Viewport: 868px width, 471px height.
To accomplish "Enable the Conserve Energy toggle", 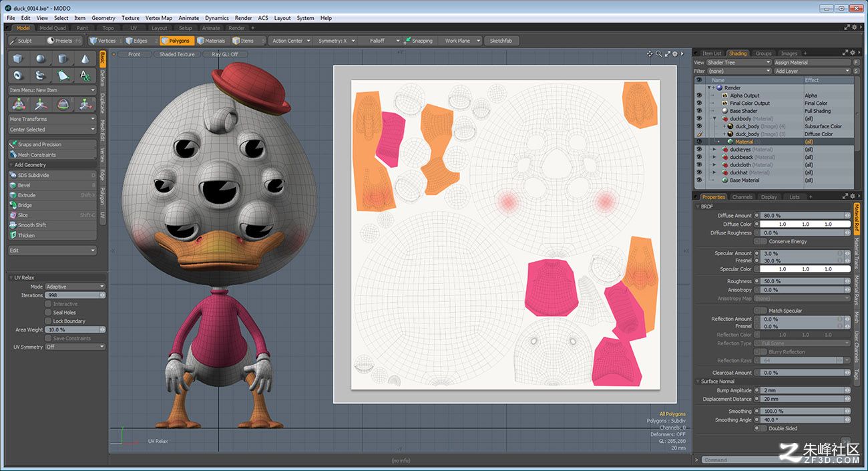I will 761,241.
